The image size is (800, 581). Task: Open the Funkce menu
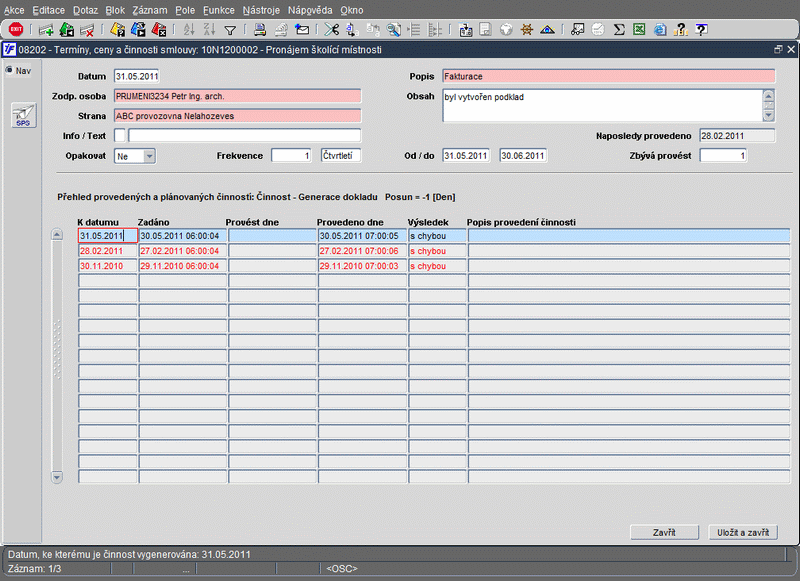219,10
